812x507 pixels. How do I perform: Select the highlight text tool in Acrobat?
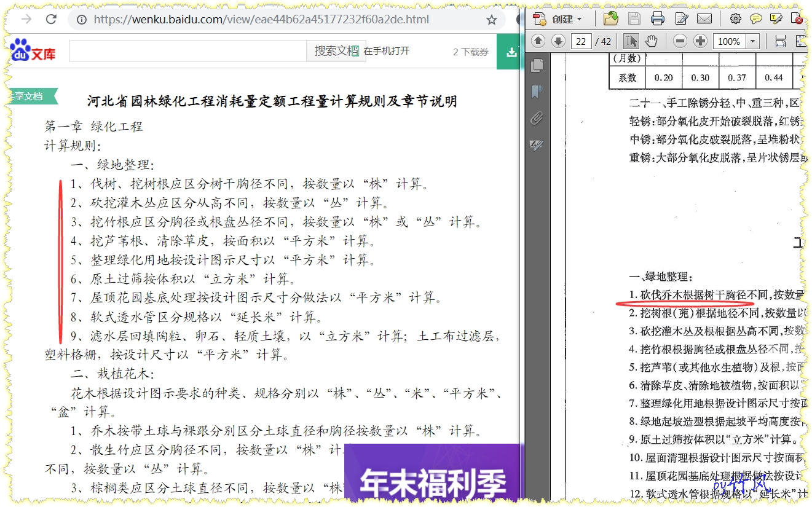click(x=776, y=18)
